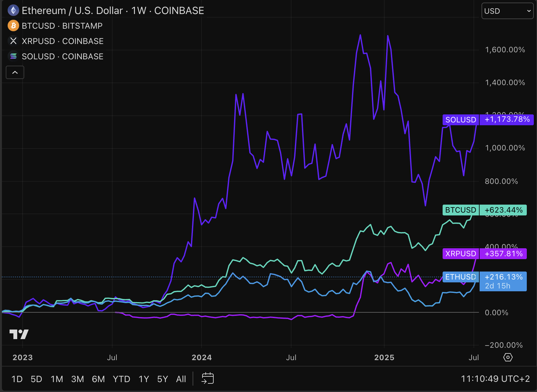Click the Ethereum logo icon
The height and width of the screenshot is (392, 537).
coord(13,11)
